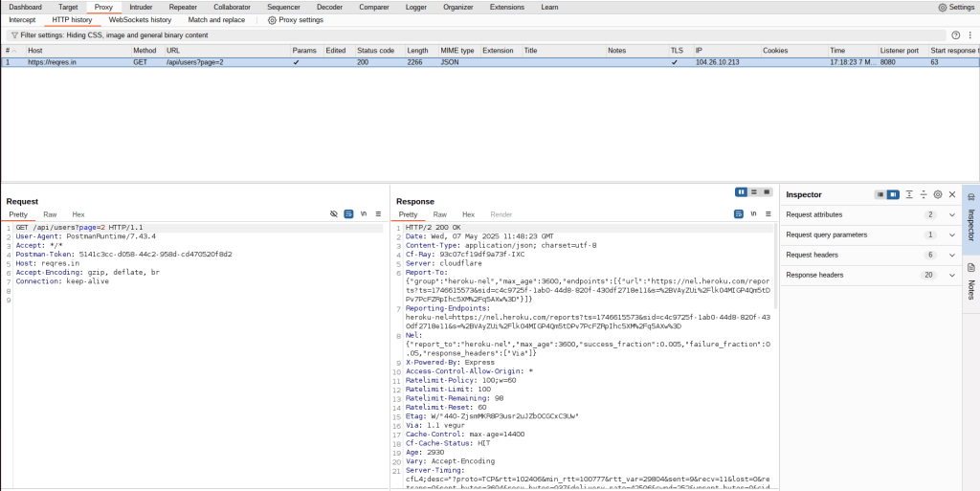This screenshot has height=491, width=980.
Task: Click the help icon beside the filter bar
Action: pyautogui.click(x=955, y=34)
